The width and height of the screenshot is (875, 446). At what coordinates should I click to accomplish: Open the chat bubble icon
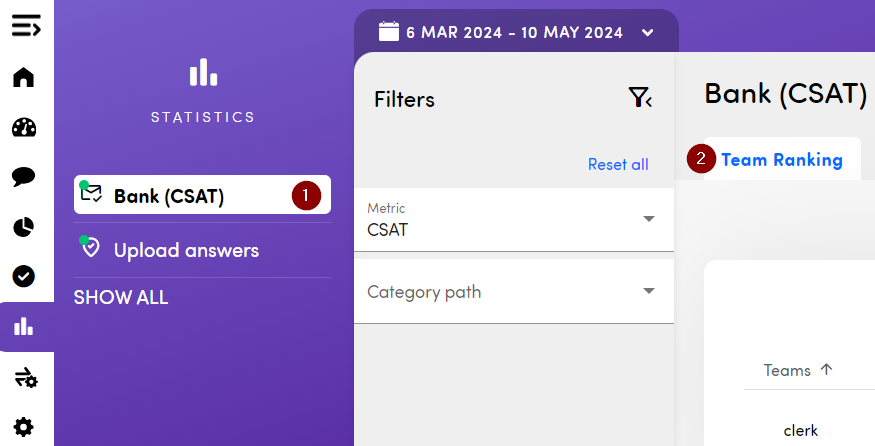coord(24,177)
